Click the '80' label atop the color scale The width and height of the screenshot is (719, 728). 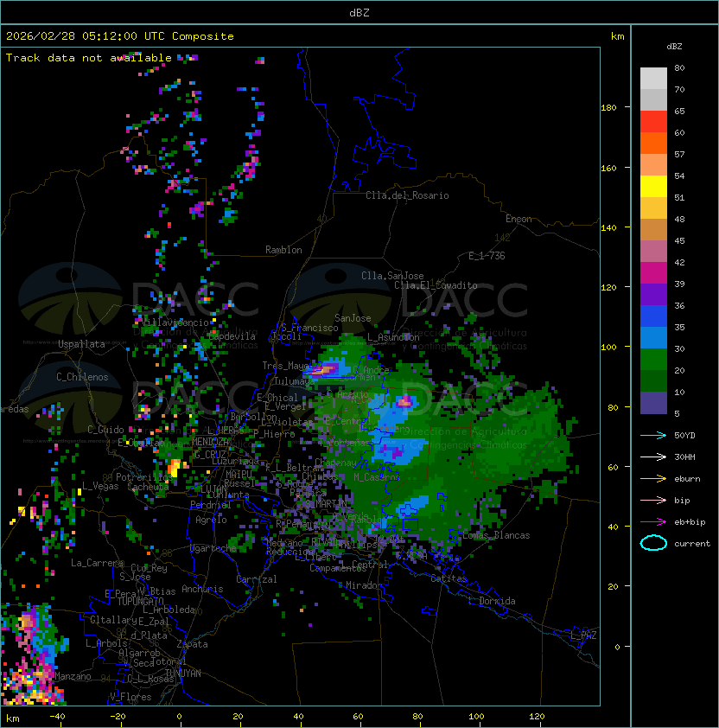679,67
